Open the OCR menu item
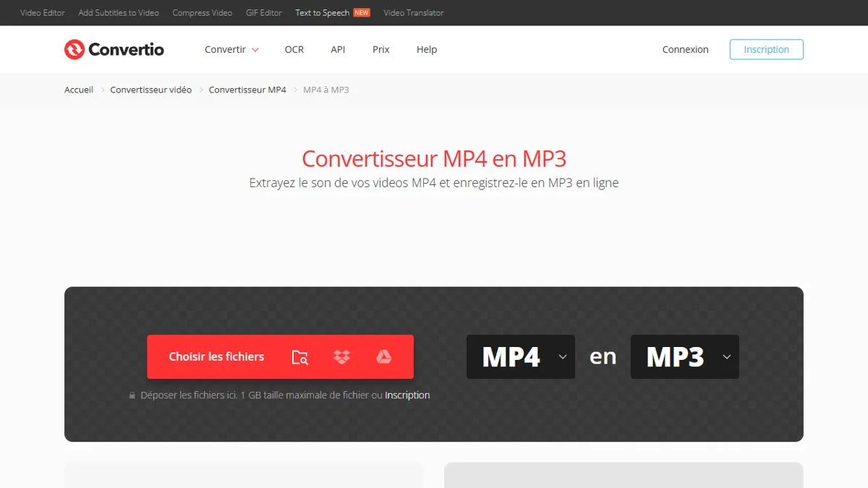The image size is (868, 488). coord(294,49)
